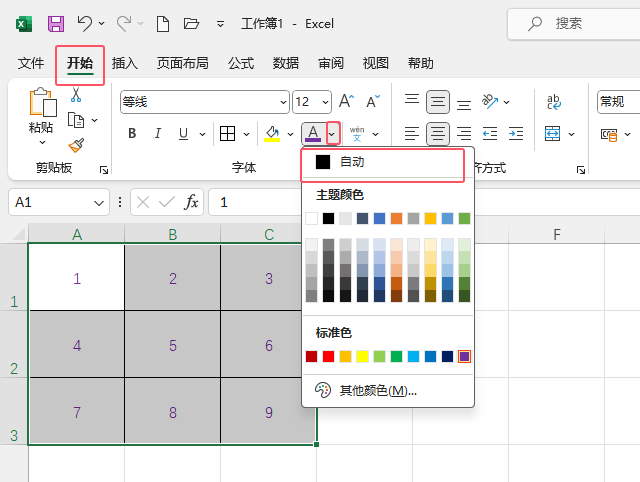Open the font size dropdown
This screenshot has width=640, height=482.
325,102
